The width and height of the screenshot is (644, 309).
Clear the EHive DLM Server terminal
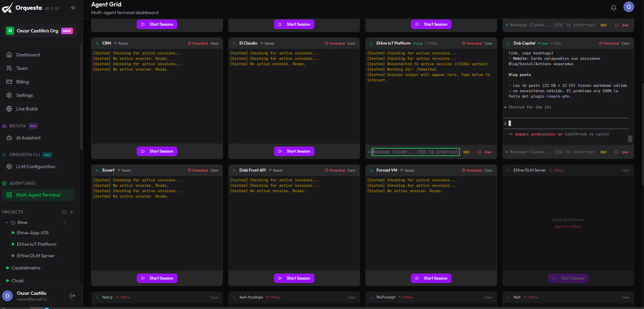click(x=625, y=170)
